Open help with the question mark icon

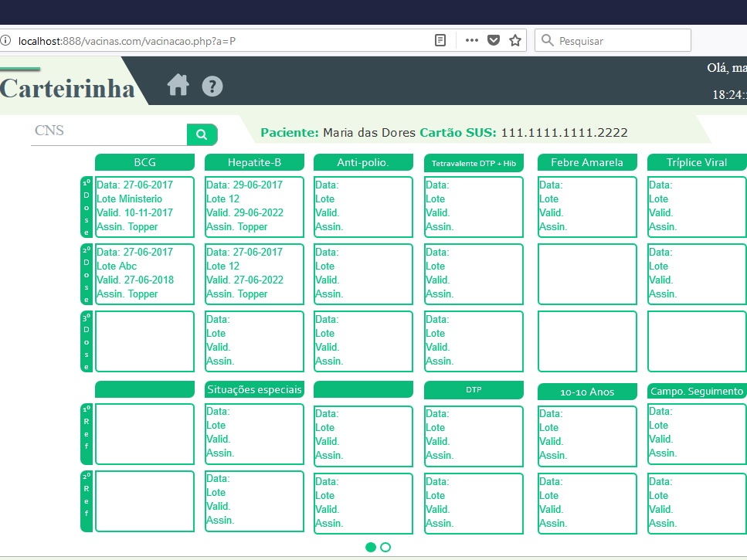pos(212,86)
